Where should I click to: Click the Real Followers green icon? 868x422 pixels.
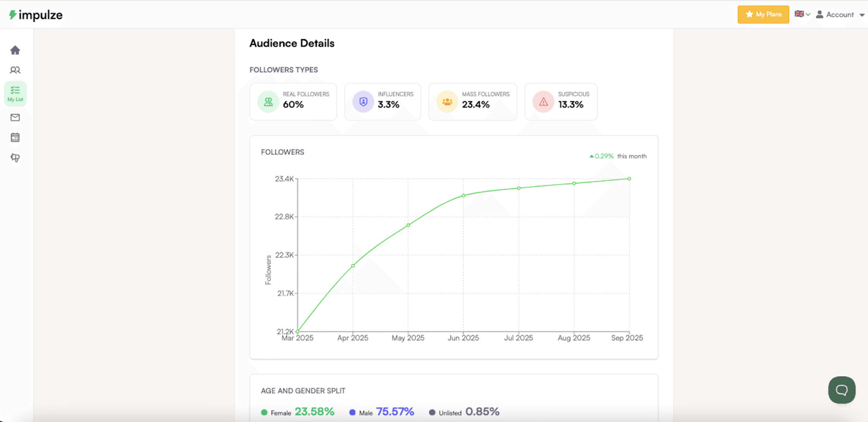point(268,102)
